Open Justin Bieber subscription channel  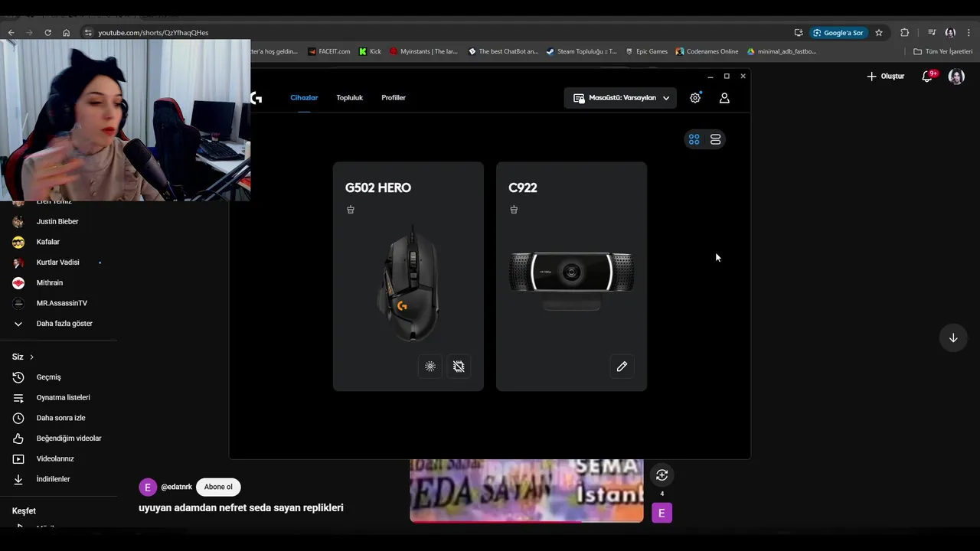point(58,221)
